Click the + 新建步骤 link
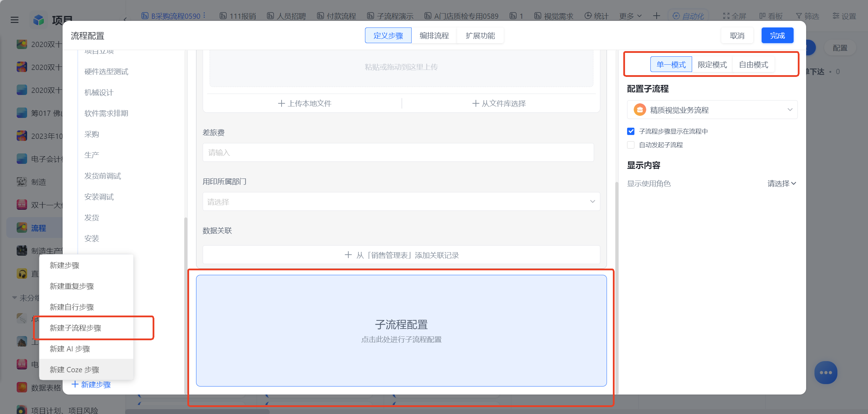This screenshot has height=414, width=868. point(91,384)
